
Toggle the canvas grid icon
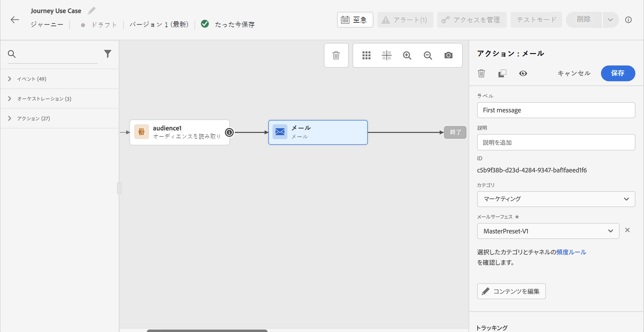tap(366, 55)
